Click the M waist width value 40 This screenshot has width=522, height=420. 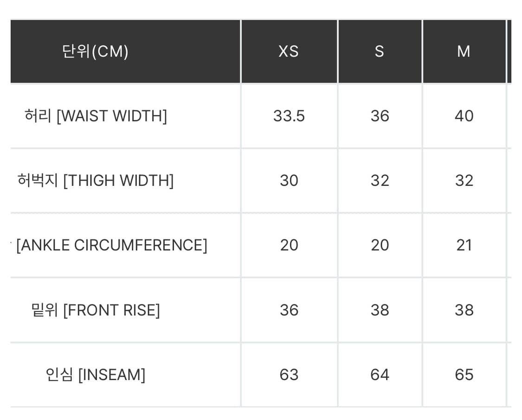point(464,115)
